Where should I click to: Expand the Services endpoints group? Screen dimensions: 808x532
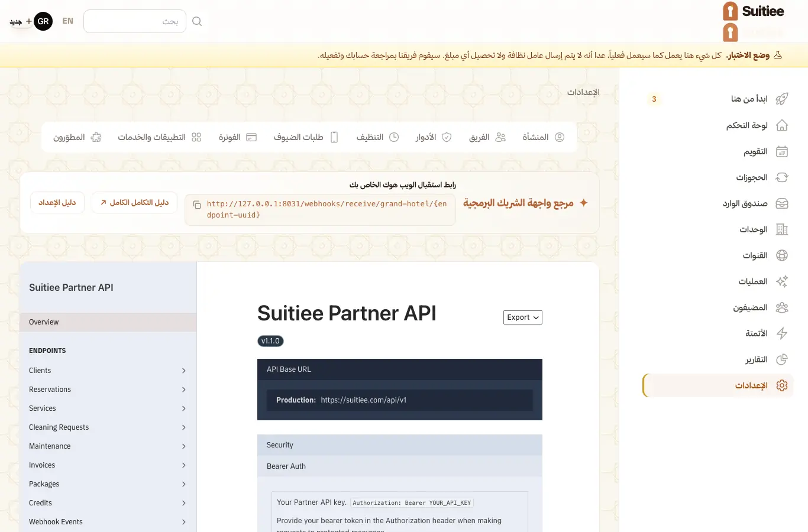tap(108, 408)
